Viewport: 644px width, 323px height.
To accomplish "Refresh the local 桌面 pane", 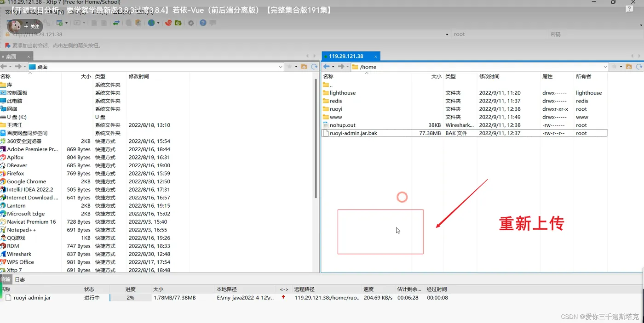I will pyautogui.click(x=314, y=67).
